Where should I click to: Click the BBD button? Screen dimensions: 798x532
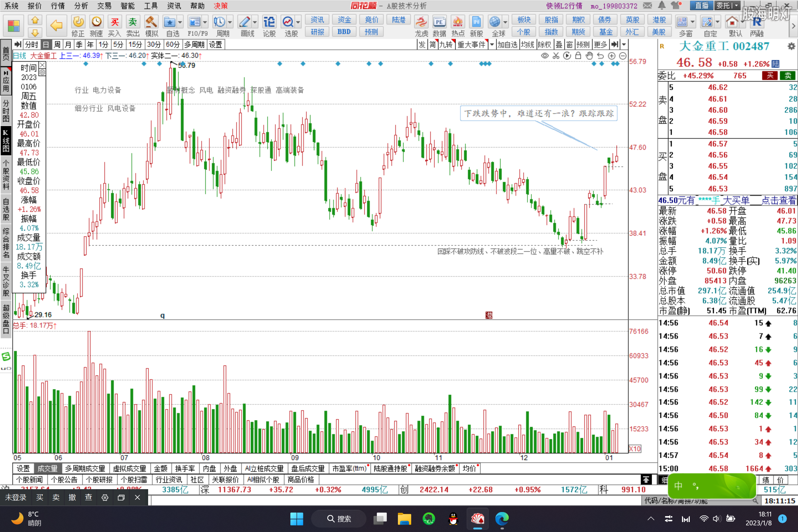click(344, 32)
